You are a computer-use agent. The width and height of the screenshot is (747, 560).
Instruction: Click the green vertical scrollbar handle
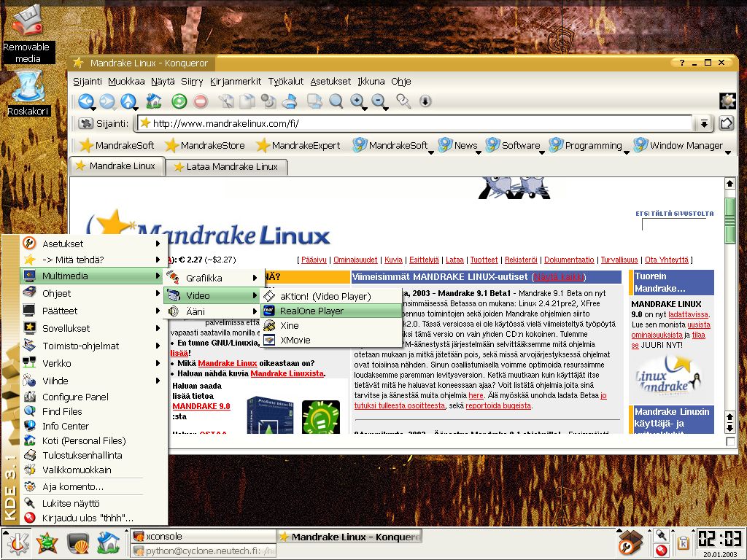tap(729, 220)
